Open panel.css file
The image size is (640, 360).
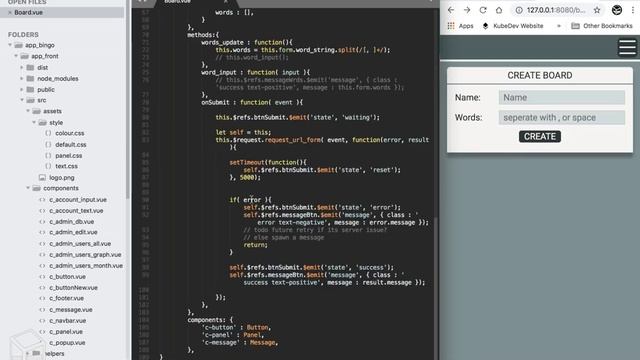point(69,156)
